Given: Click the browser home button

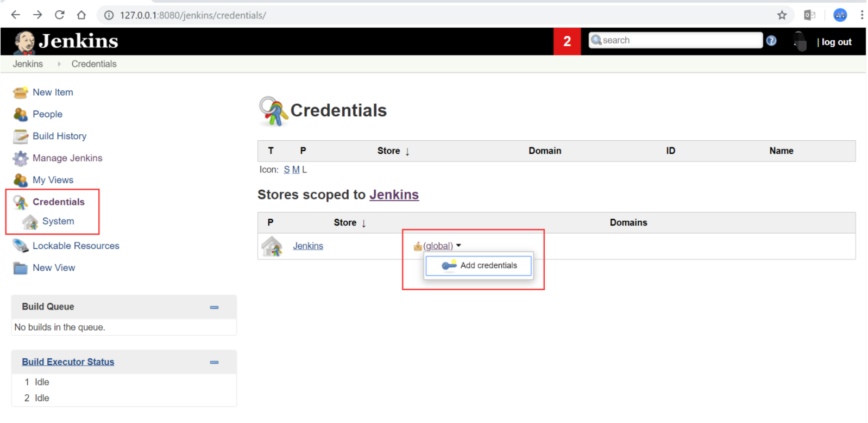Looking at the screenshot, I should coord(81,15).
